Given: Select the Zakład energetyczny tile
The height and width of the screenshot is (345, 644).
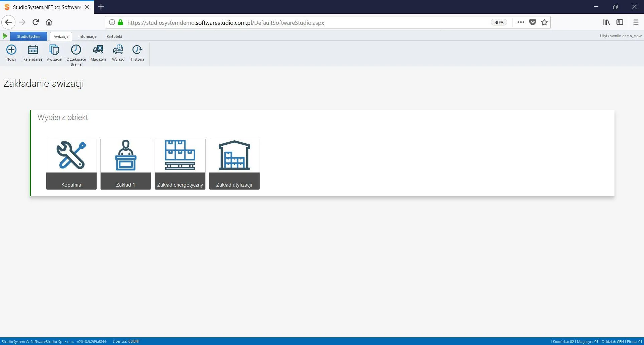Looking at the screenshot, I should (x=180, y=164).
